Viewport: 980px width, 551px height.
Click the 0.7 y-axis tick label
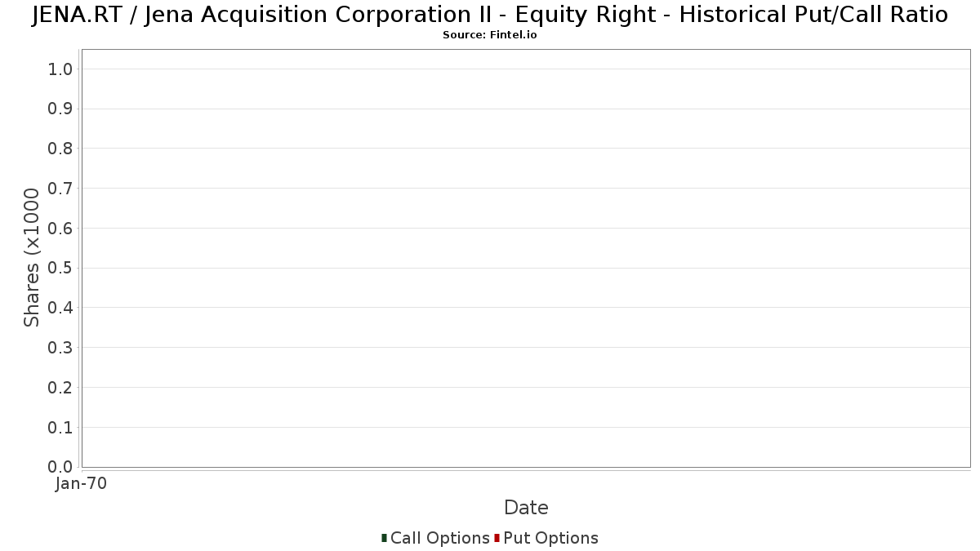coord(60,189)
